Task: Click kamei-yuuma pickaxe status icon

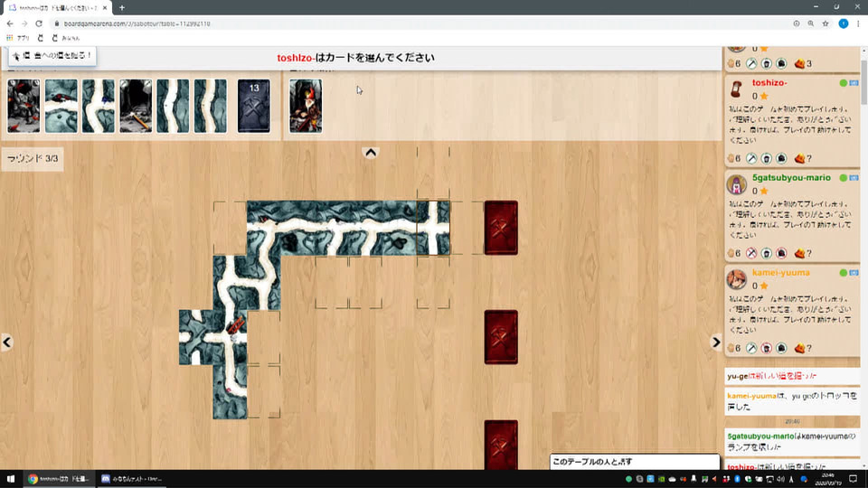Action: pos(751,348)
